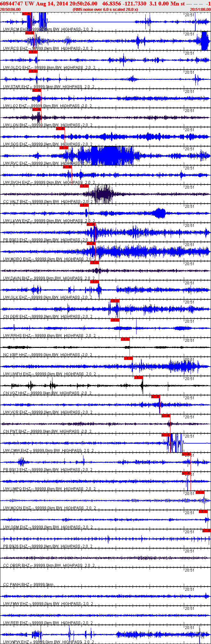The height and width of the screenshot is (644, 211).
Task: Click the red pick marker on VALT trace
Action: [84, 186]
